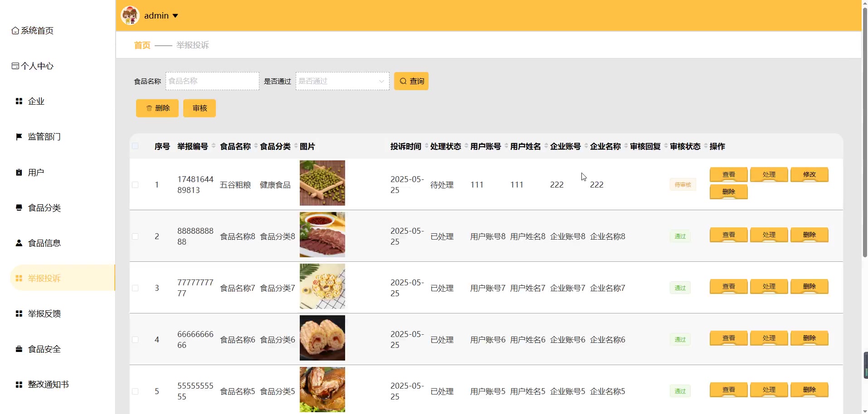Sort by 举报编号 column arrows
This screenshot has width=868, height=414.
(214, 146)
